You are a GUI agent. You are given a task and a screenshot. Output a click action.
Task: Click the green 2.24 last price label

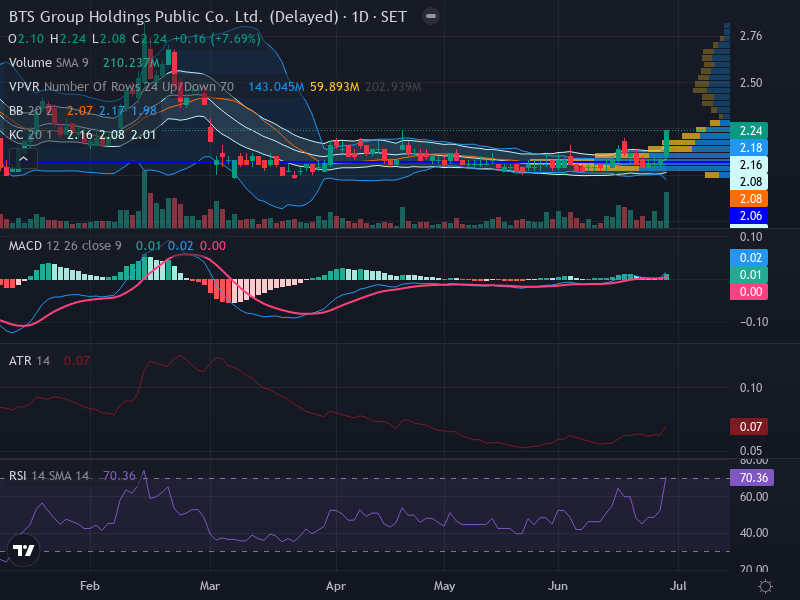click(749, 131)
